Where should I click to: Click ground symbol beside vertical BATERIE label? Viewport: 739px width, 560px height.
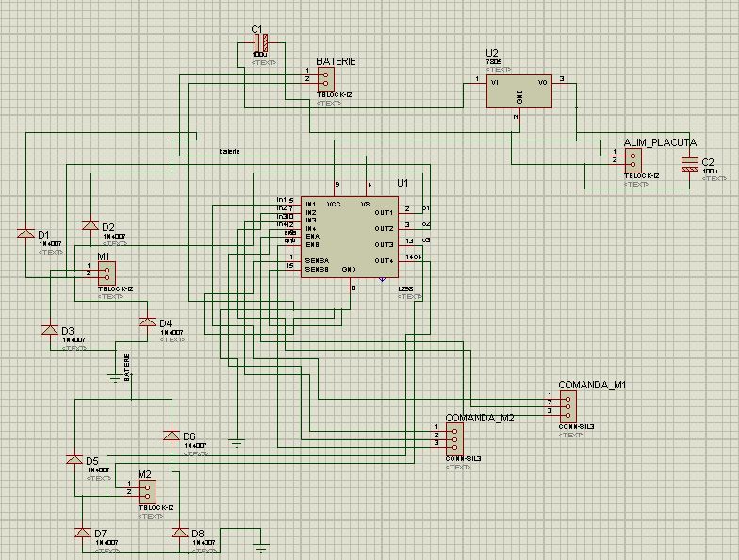[x=115, y=378]
